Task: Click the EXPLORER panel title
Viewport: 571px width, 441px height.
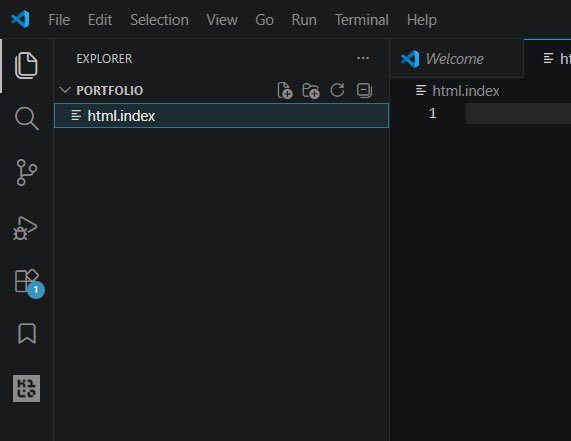Action: (104, 59)
